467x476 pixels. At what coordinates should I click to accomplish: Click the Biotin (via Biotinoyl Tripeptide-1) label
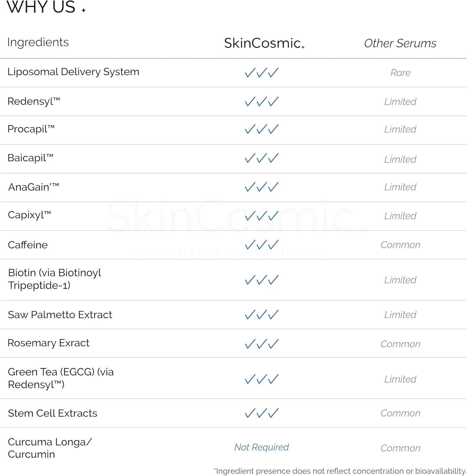pos(55,279)
